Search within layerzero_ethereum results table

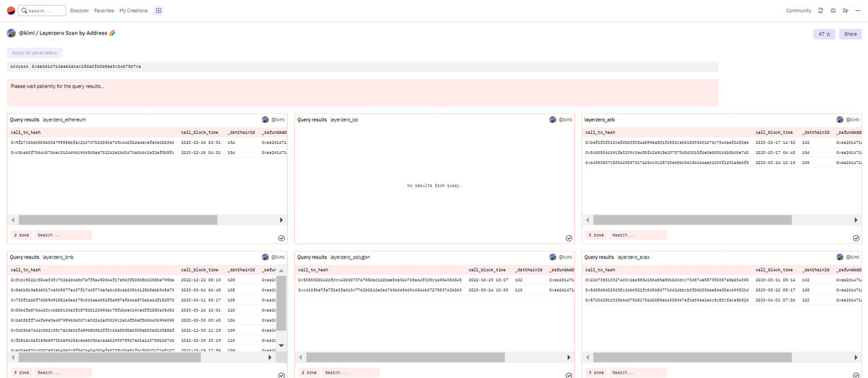pos(64,235)
